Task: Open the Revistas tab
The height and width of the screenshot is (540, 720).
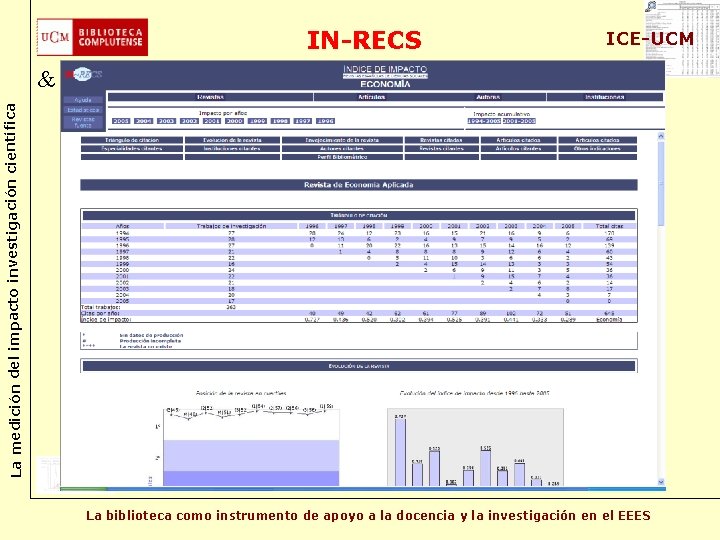Action: (x=210, y=97)
